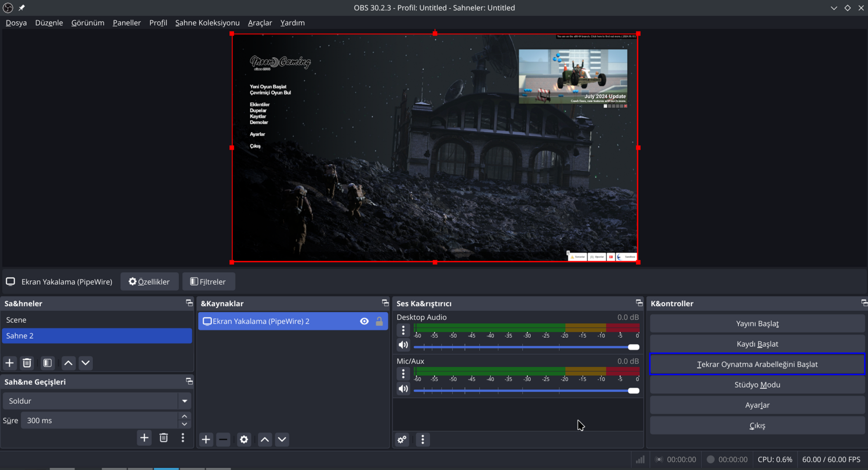Remove scene transition trash icon
Viewport: 868px width, 470px height.
[x=164, y=438]
